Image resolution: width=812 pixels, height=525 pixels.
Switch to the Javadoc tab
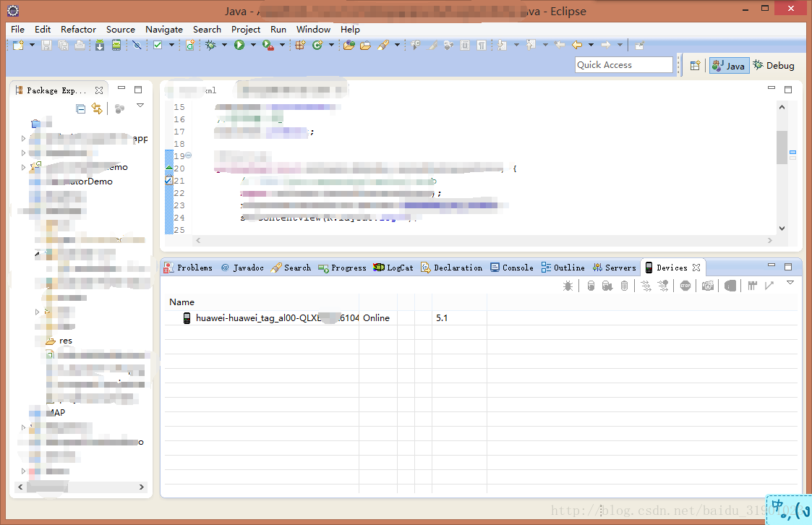coord(242,268)
